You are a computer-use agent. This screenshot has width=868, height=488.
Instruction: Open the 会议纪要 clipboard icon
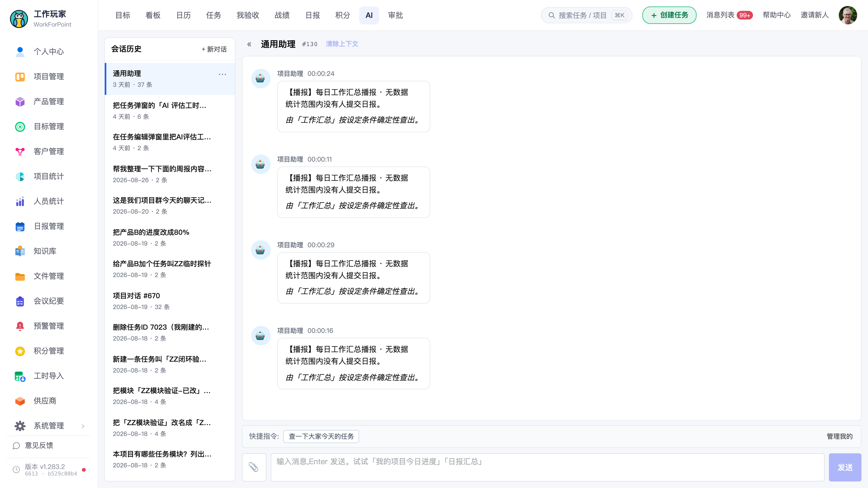(20, 301)
